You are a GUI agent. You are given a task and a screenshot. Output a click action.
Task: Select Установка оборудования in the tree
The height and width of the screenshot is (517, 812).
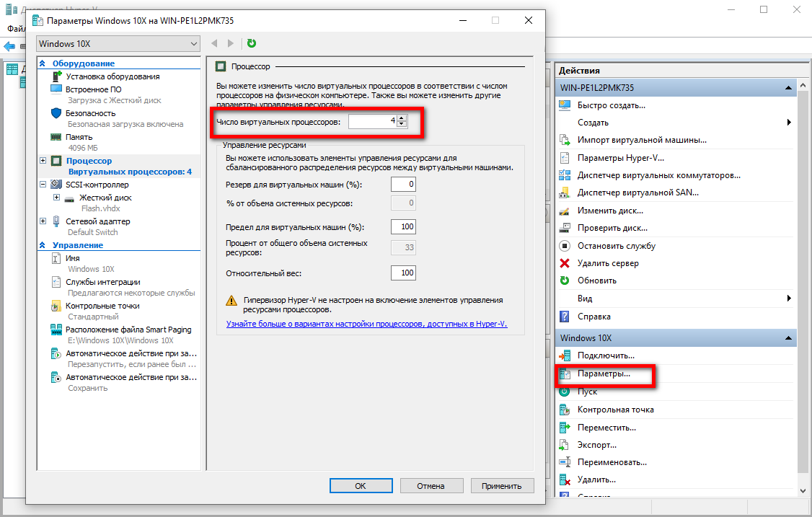[112, 76]
